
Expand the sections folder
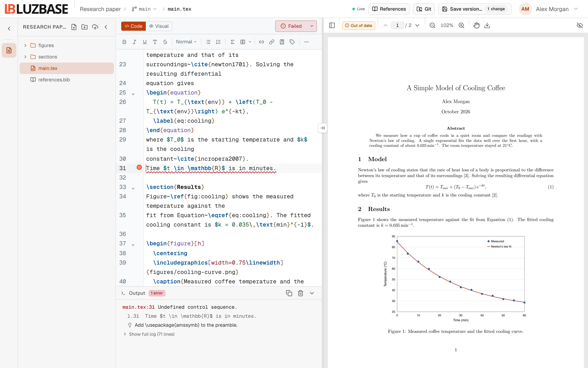25,57
